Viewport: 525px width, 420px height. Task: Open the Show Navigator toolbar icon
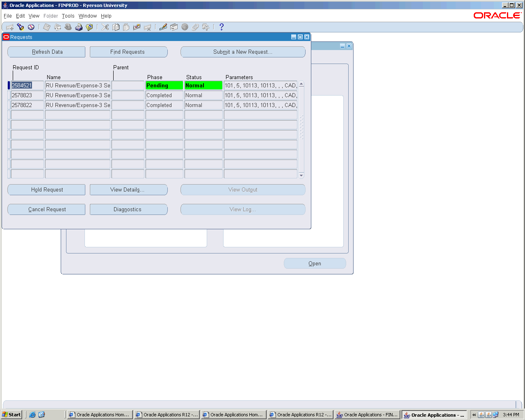pyautogui.click(x=31, y=27)
